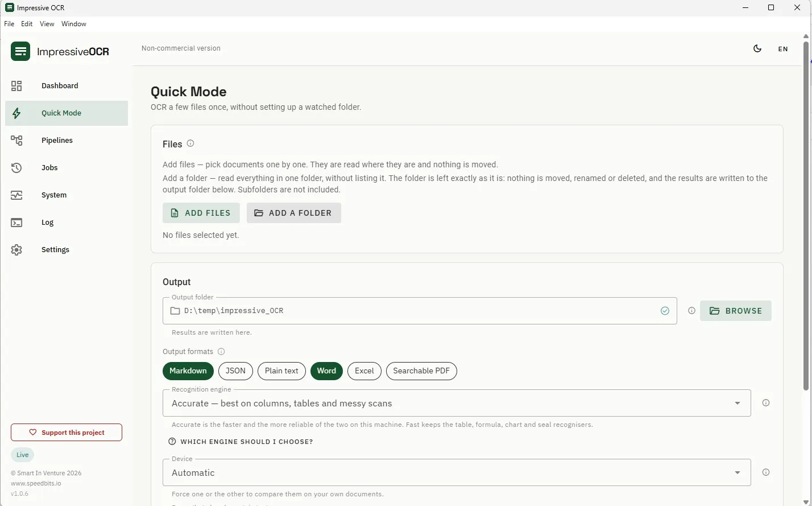Click info icon beside Output folder field
This screenshot has height=506, width=812.
(x=691, y=311)
